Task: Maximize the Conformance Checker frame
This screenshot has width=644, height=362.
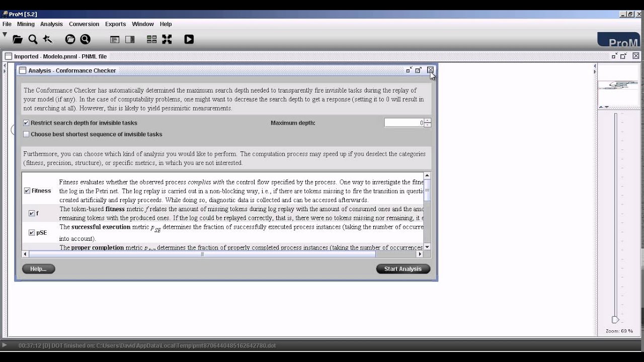Action: pyautogui.click(x=419, y=70)
